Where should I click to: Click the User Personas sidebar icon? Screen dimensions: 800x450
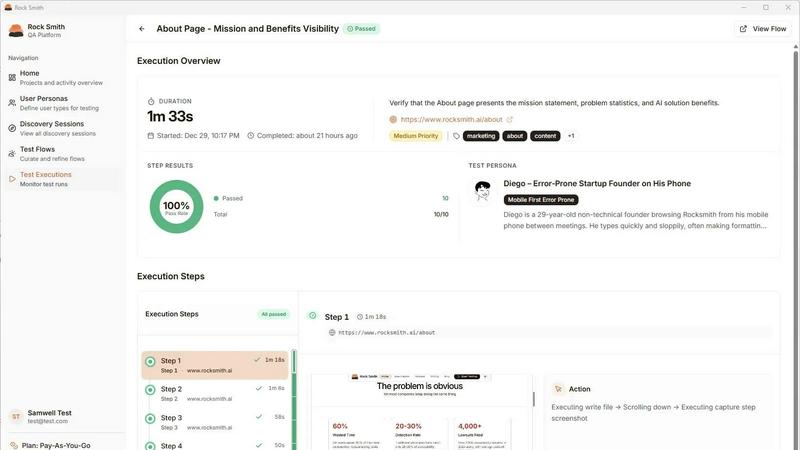[12, 103]
